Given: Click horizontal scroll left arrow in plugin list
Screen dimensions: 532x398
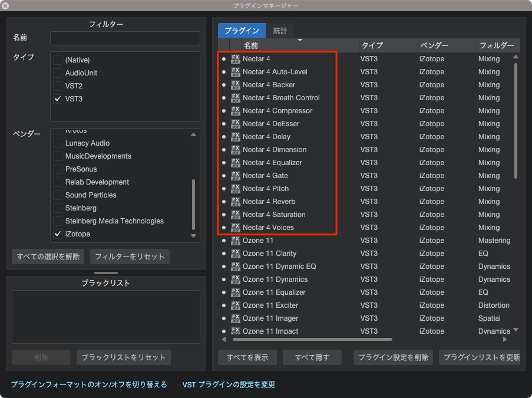Looking at the screenshot, I should (x=224, y=339).
